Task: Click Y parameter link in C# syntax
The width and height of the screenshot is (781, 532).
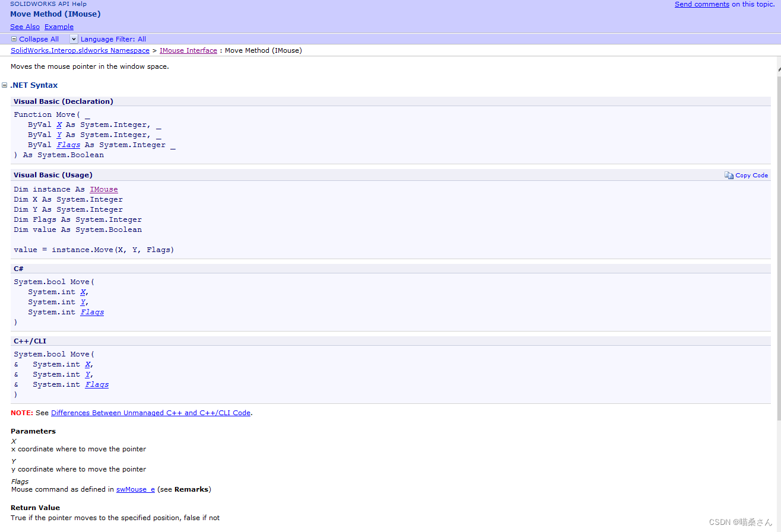Action: coord(82,302)
